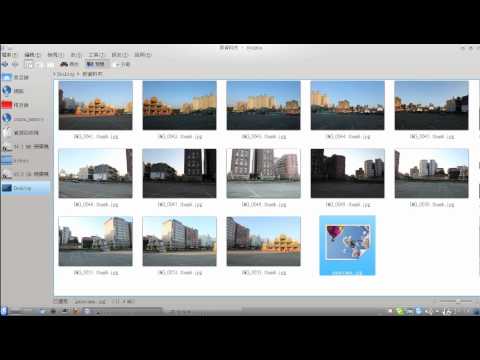Click the volume icon in system tray

click(x=429, y=311)
